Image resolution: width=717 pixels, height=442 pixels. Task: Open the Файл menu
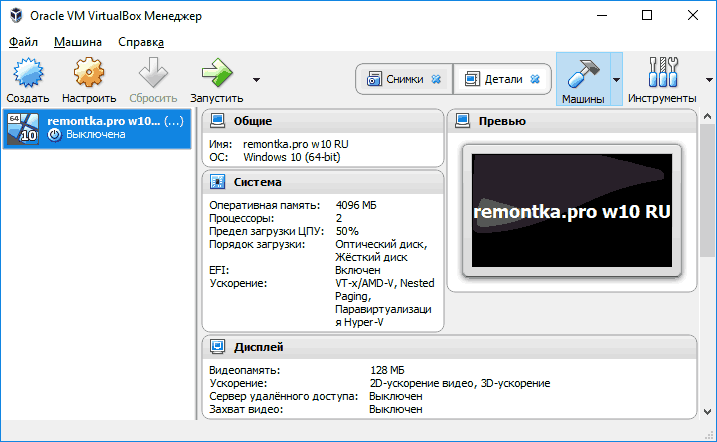point(23,42)
